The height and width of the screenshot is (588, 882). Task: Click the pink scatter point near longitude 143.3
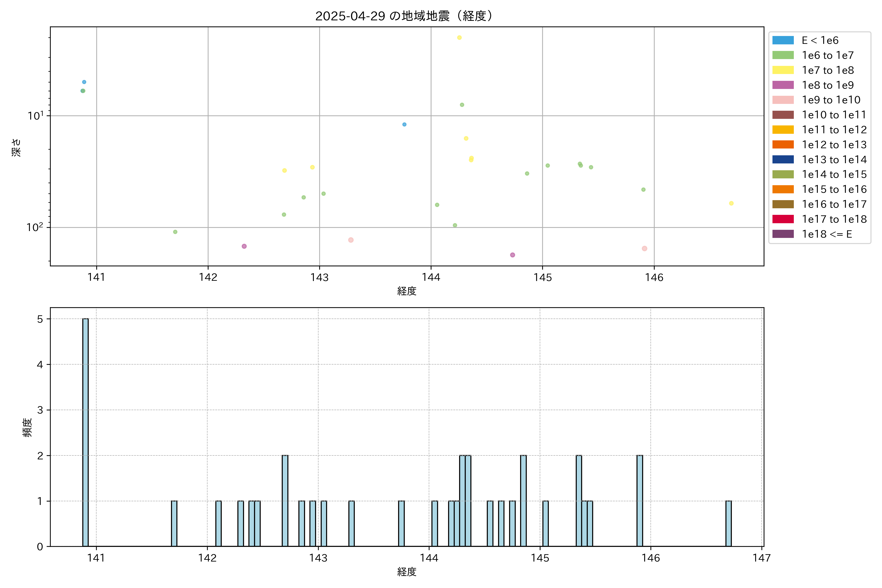click(351, 240)
